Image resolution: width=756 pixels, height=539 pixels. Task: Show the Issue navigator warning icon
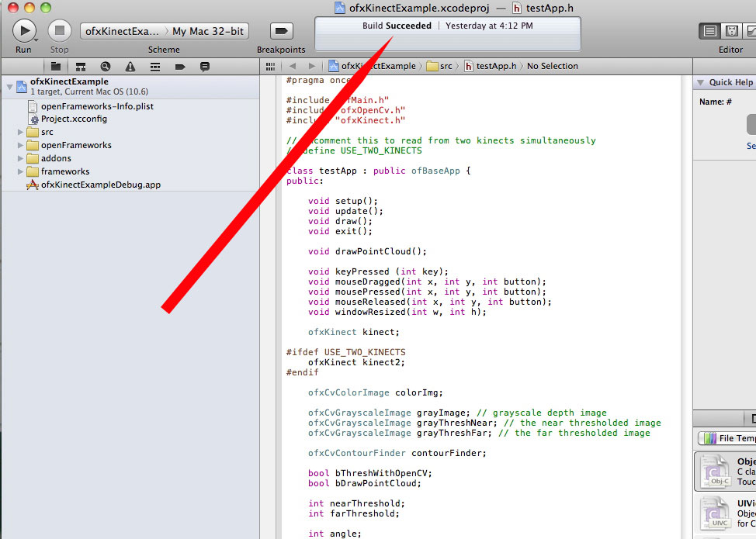(130, 67)
